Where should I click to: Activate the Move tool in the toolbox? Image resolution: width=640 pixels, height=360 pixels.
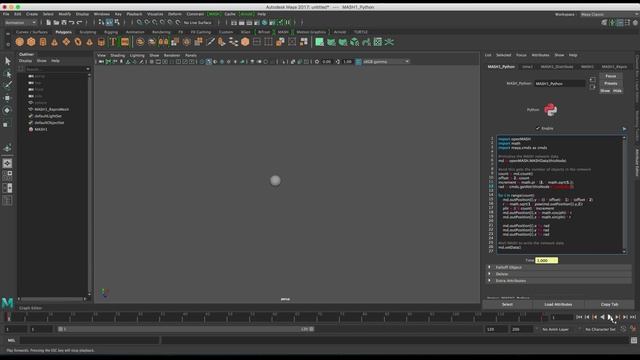coord(7,98)
